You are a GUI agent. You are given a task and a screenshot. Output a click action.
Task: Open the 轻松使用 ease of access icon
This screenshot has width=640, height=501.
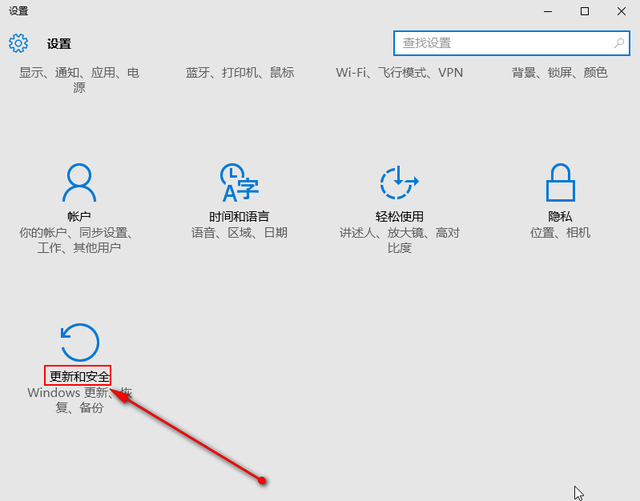point(399,183)
